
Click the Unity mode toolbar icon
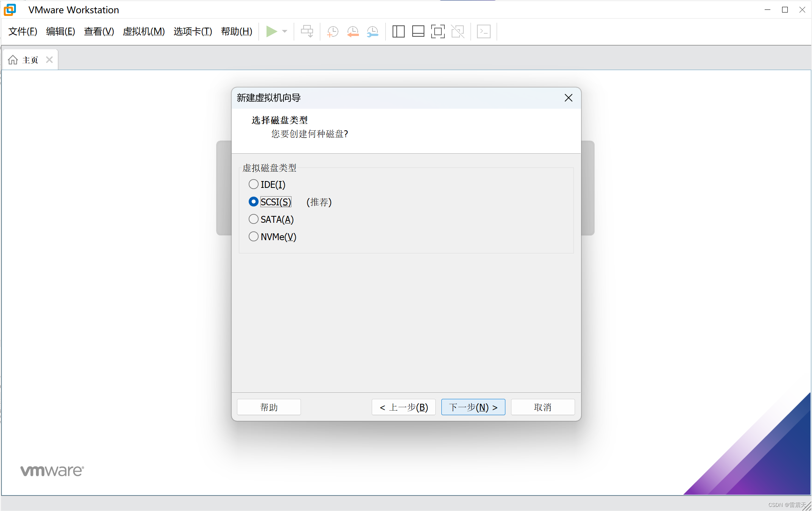458,31
